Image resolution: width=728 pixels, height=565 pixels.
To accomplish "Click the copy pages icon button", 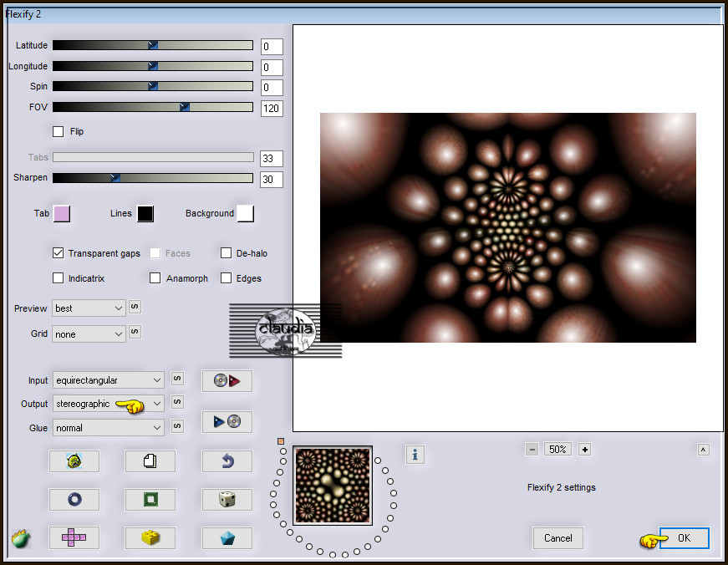I will tap(150, 461).
